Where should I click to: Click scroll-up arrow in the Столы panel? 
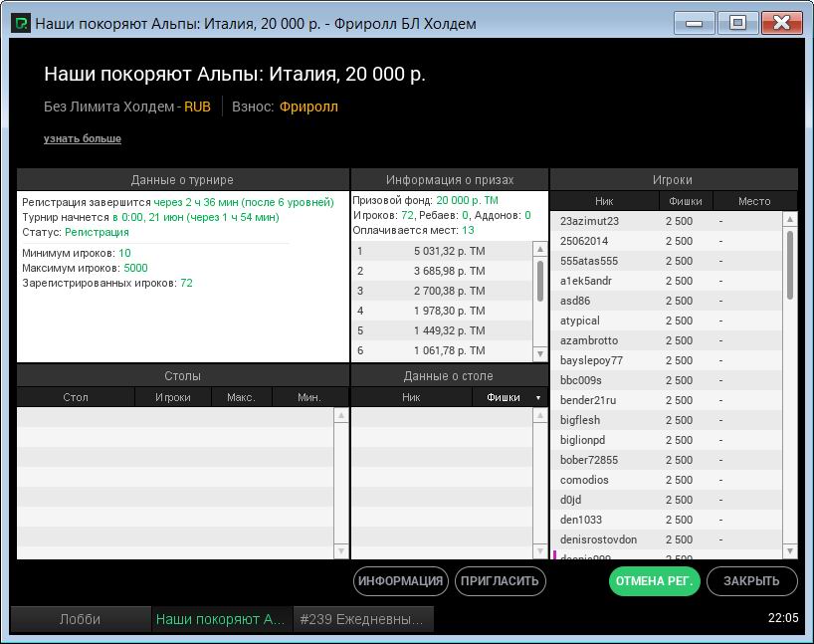[x=341, y=416]
